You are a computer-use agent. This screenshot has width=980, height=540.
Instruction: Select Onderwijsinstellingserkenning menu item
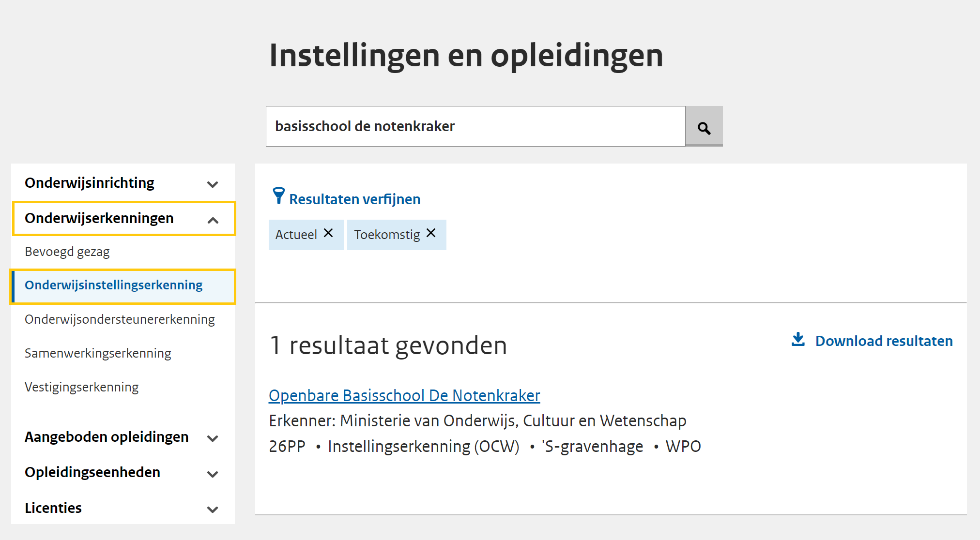123,286
